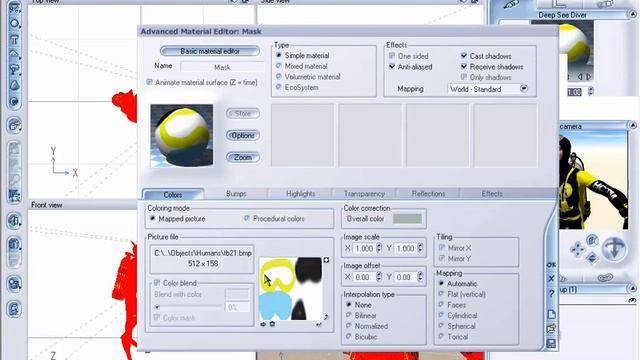
Task: Click the next frame arrow in Deep See Diver preview
Action: point(589,77)
